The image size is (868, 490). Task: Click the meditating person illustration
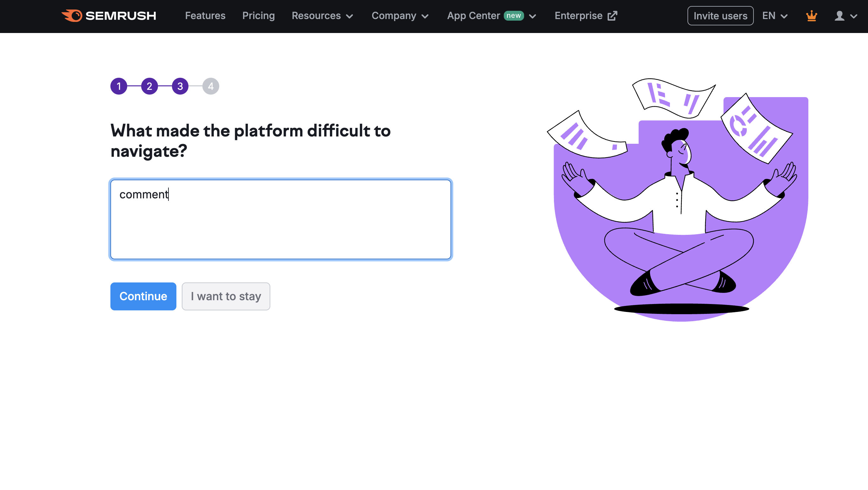point(681,209)
